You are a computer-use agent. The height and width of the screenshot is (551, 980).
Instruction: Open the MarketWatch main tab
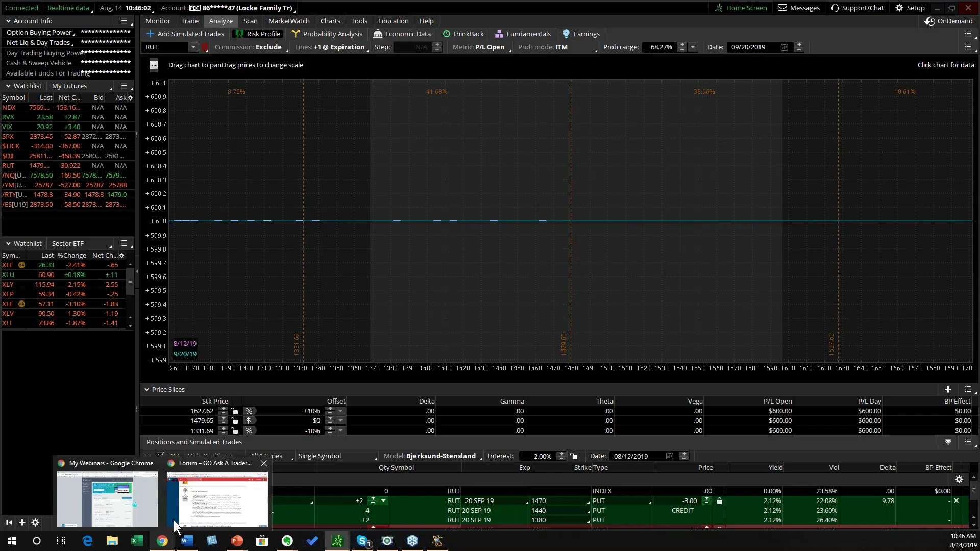(x=289, y=21)
